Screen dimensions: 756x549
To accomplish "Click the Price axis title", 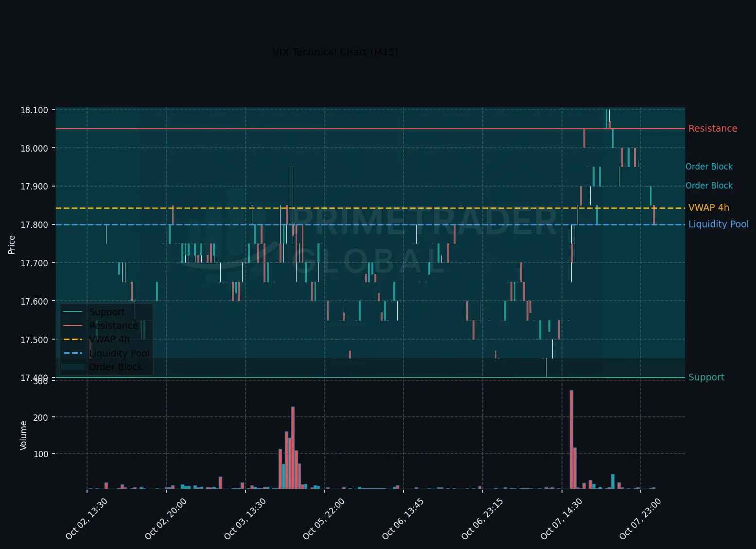I will point(12,244).
